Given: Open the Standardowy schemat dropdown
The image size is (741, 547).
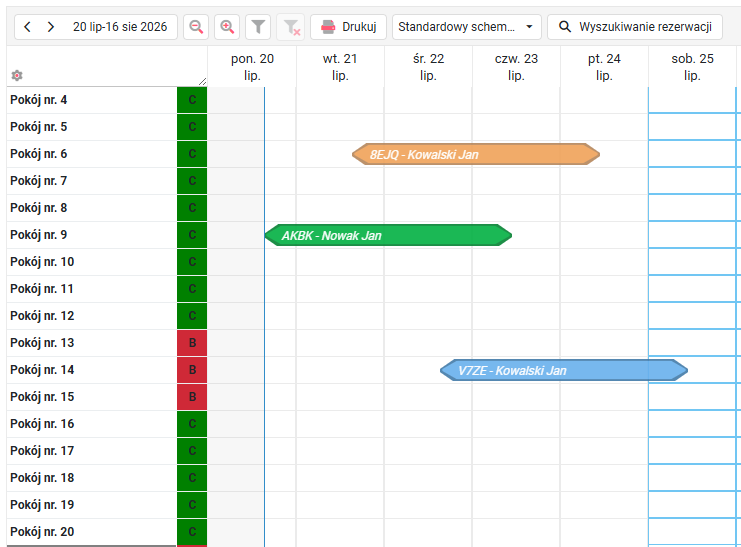Looking at the screenshot, I should 466,27.
